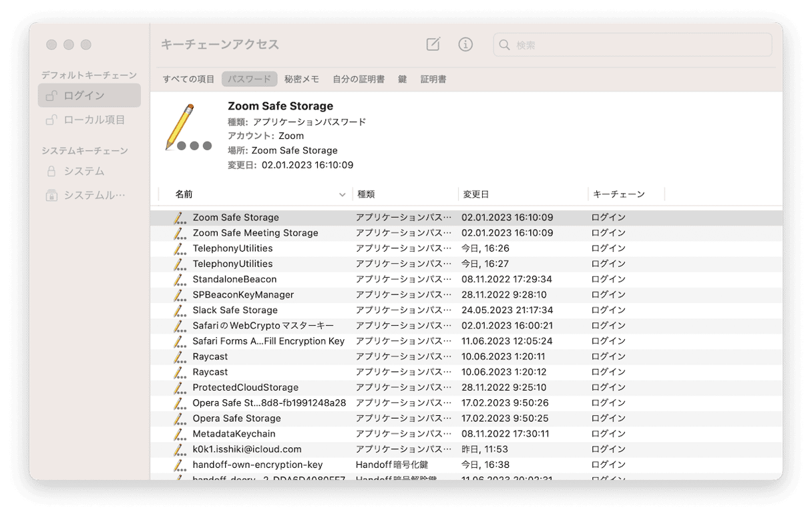Toggle sort order chevron in 名前 header

(x=343, y=195)
